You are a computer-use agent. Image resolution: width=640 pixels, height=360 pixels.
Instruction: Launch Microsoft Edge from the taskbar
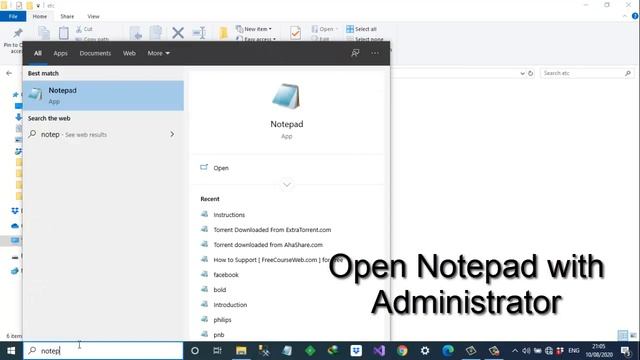pyautogui.click(x=448, y=351)
